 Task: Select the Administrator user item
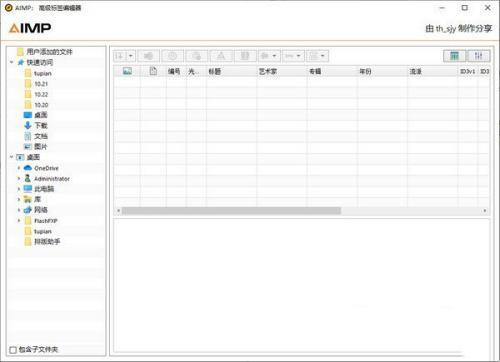[x=52, y=179]
